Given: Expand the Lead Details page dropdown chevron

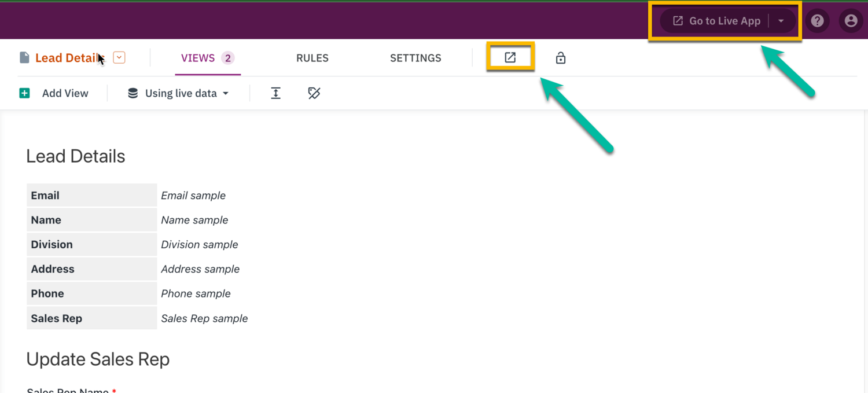Looking at the screenshot, I should click(119, 57).
